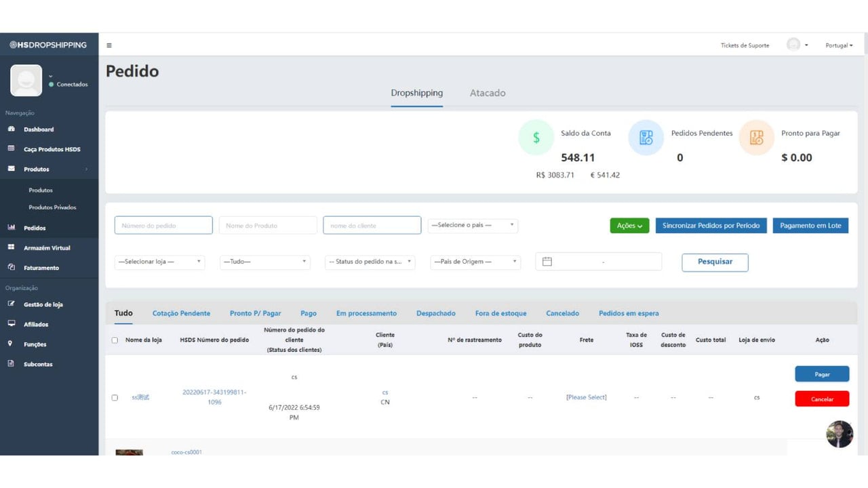868x488 pixels.
Task: Click the Pesquisar button
Action: [x=715, y=262]
